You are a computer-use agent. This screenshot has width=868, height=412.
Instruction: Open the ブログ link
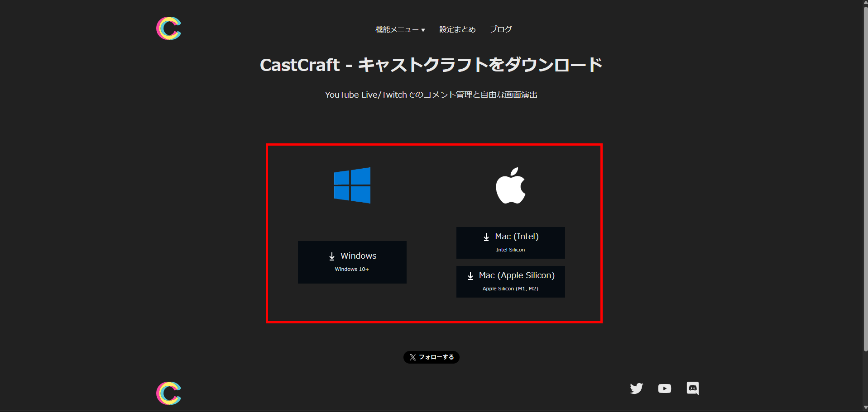click(x=501, y=29)
